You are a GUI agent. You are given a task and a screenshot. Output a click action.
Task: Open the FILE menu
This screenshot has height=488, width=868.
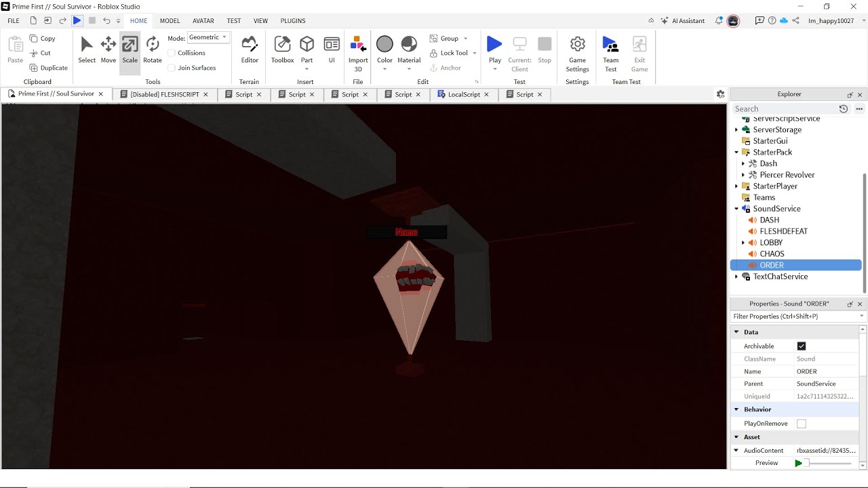[x=14, y=21]
